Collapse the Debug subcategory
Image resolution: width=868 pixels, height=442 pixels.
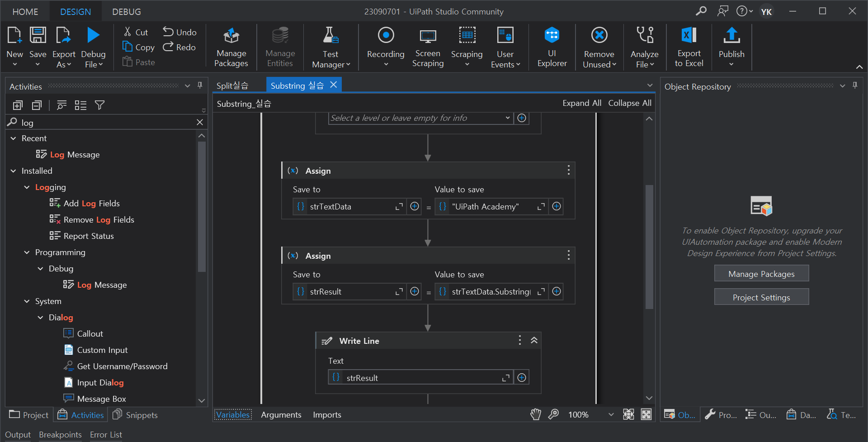pyautogui.click(x=40, y=269)
